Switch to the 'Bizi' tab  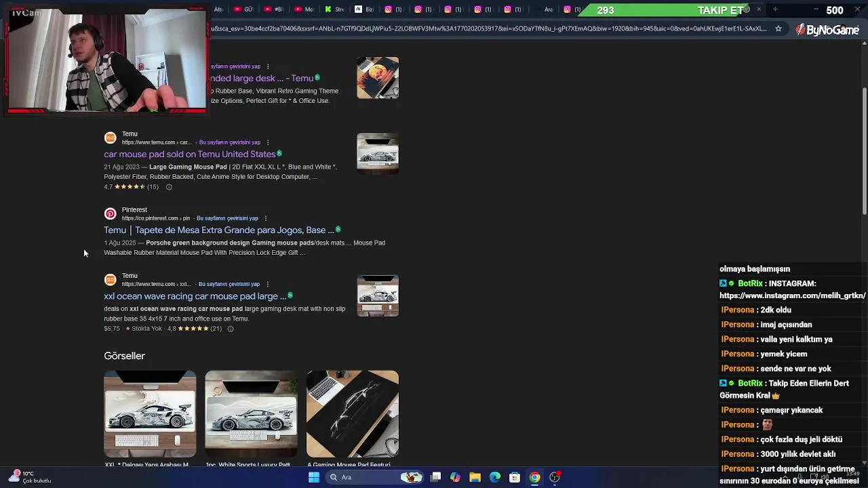coord(365,9)
